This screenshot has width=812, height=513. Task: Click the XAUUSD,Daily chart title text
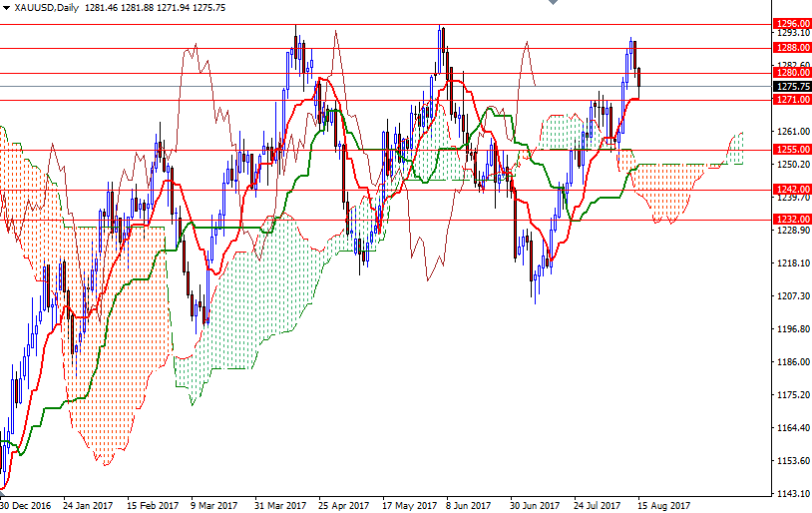(46, 7)
